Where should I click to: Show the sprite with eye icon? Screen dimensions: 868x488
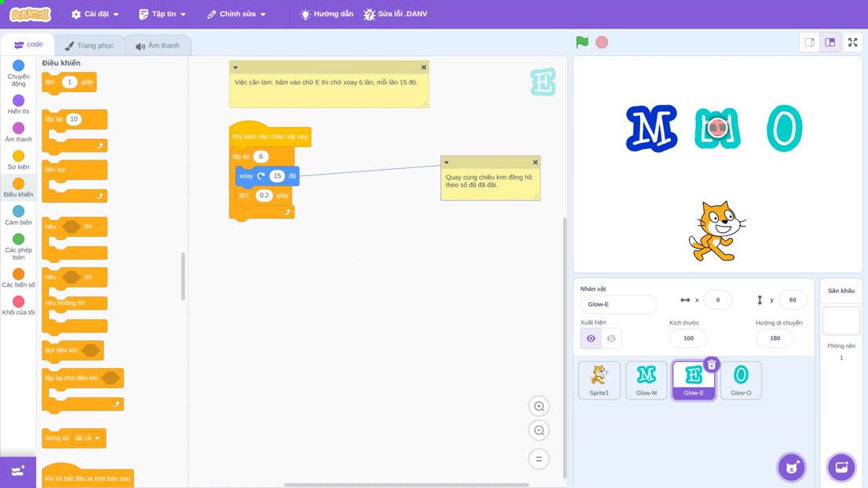(x=591, y=339)
